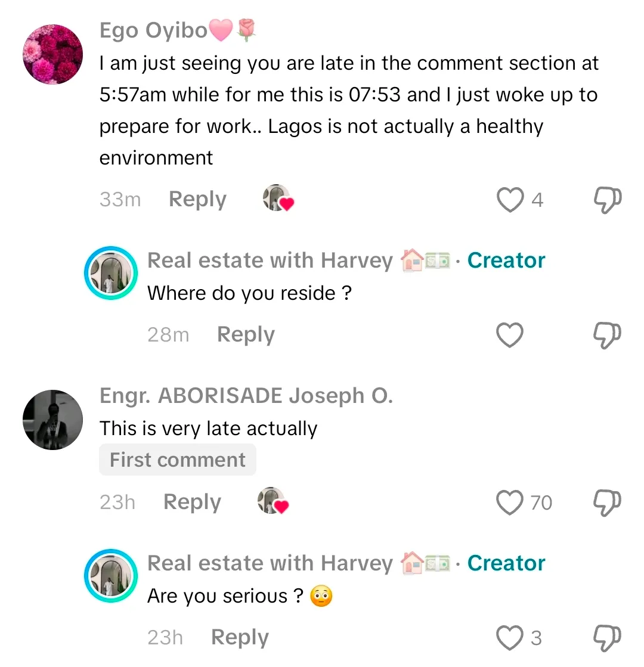This screenshot has height=667, width=644.
Task: Reply to 'Are you serious ?' comment
Action: coord(240,638)
